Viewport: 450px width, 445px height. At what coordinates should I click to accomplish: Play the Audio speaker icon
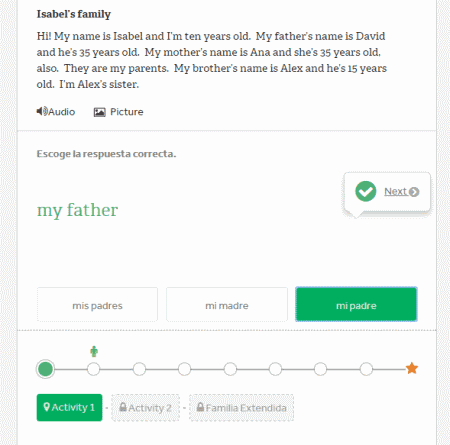(x=42, y=111)
